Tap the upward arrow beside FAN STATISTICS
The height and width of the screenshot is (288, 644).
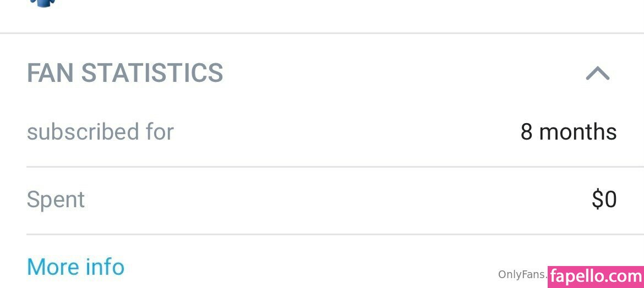pyautogui.click(x=598, y=73)
